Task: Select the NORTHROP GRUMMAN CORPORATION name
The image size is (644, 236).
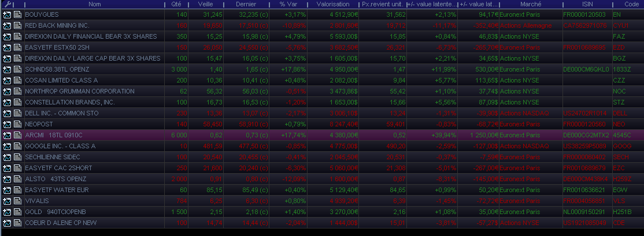Action: pyautogui.click(x=80, y=91)
